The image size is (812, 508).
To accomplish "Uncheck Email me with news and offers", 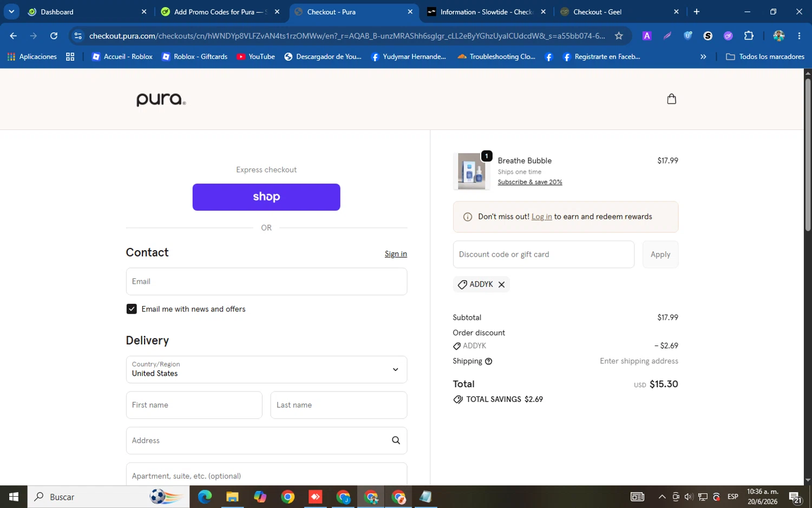I will (132, 309).
